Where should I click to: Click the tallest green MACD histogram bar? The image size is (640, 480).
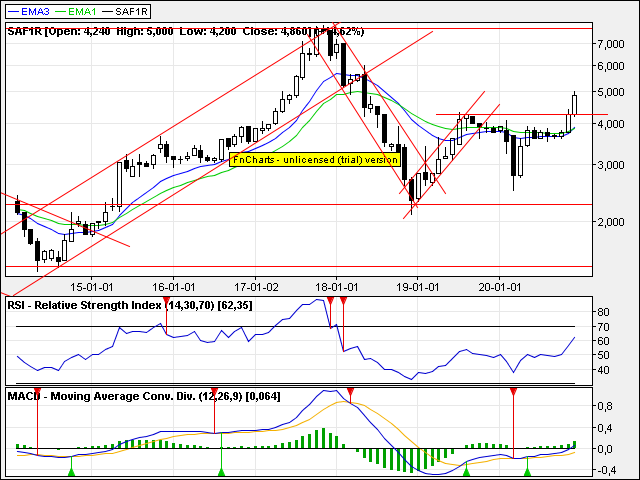pos(324,438)
